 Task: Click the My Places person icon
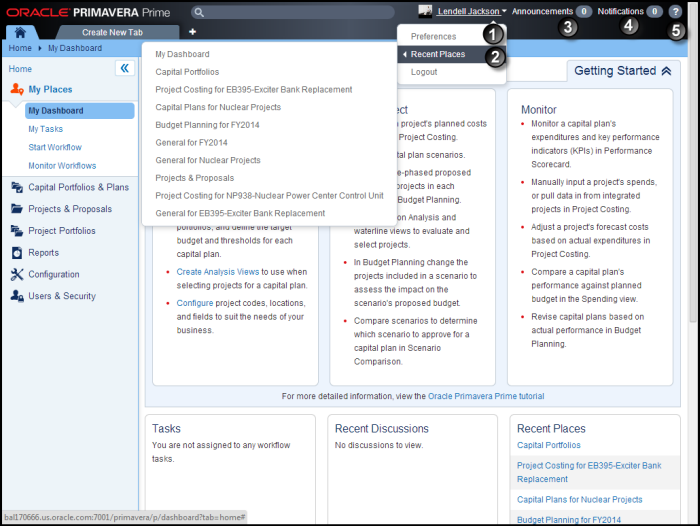pos(17,89)
